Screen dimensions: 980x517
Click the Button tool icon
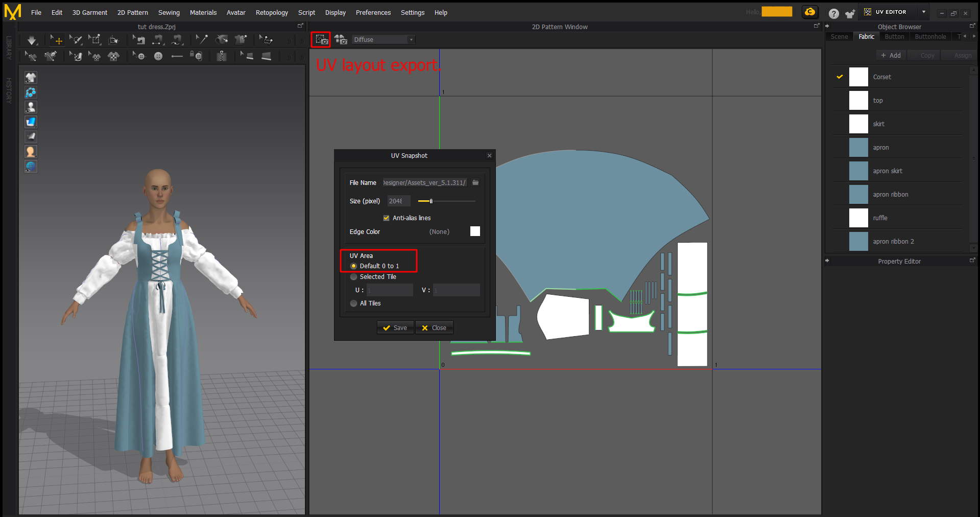(158, 56)
